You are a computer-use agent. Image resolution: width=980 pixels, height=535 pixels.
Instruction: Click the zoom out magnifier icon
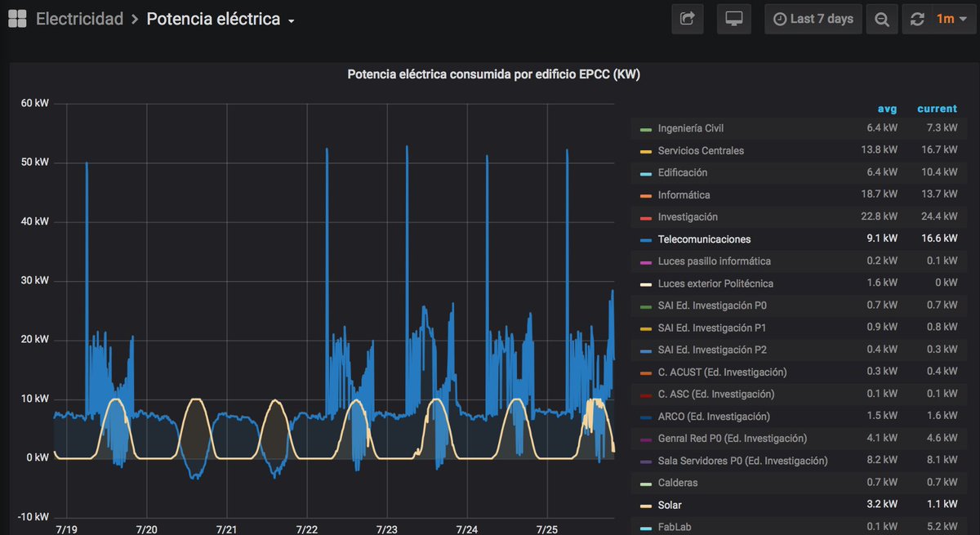tap(881, 19)
